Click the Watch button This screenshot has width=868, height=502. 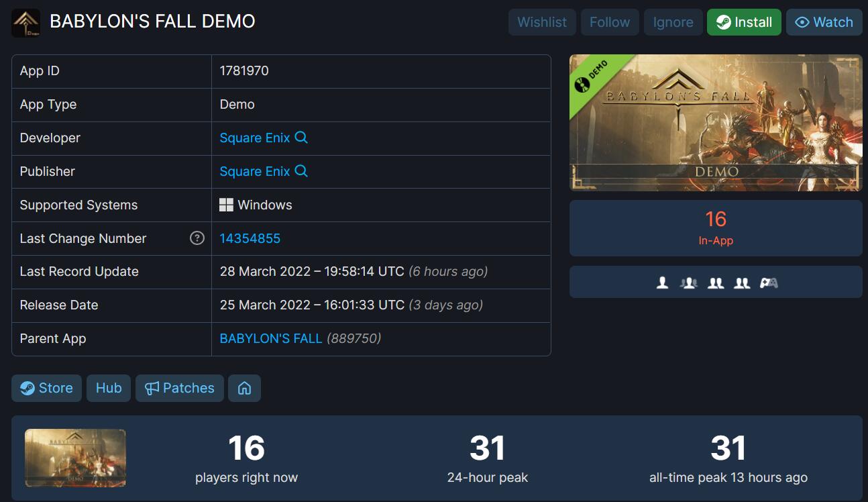coord(823,22)
